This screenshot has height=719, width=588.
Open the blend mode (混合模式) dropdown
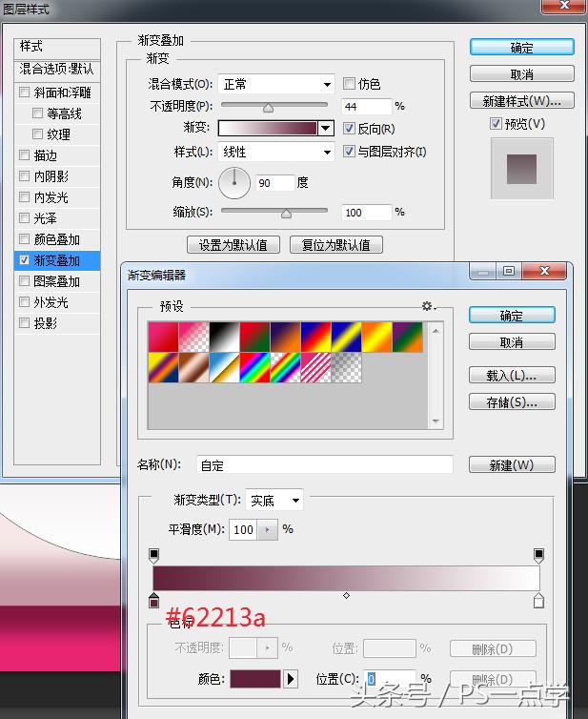[x=276, y=84]
